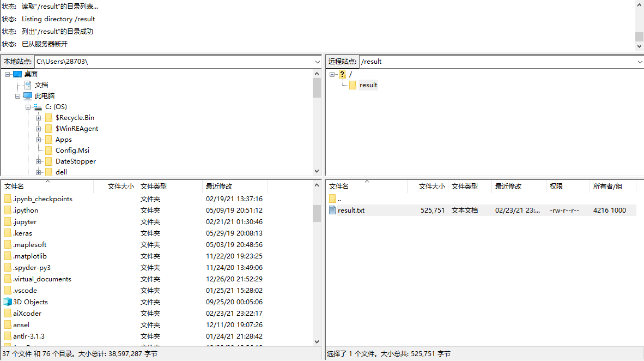The width and height of the screenshot is (644, 361).
Task: Select the .virtual_documents folder row
Action: (x=156, y=279)
